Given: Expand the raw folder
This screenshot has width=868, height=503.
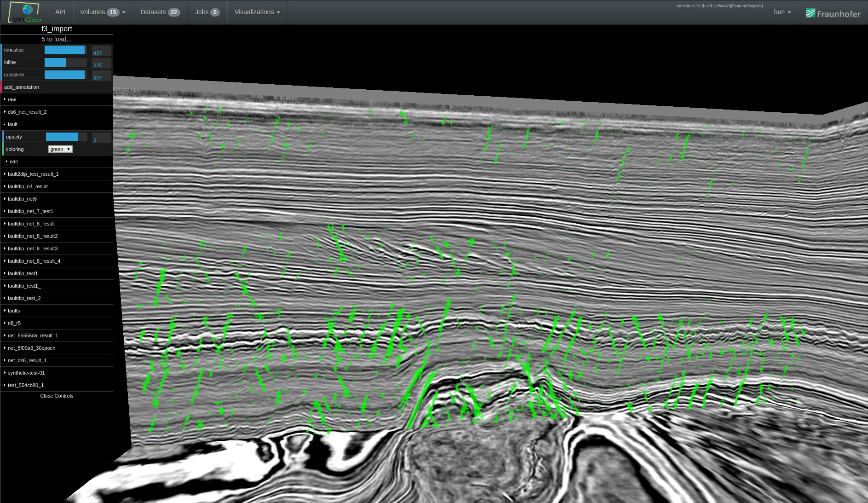Looking at the screenshot, I should [x=12, y=99].
